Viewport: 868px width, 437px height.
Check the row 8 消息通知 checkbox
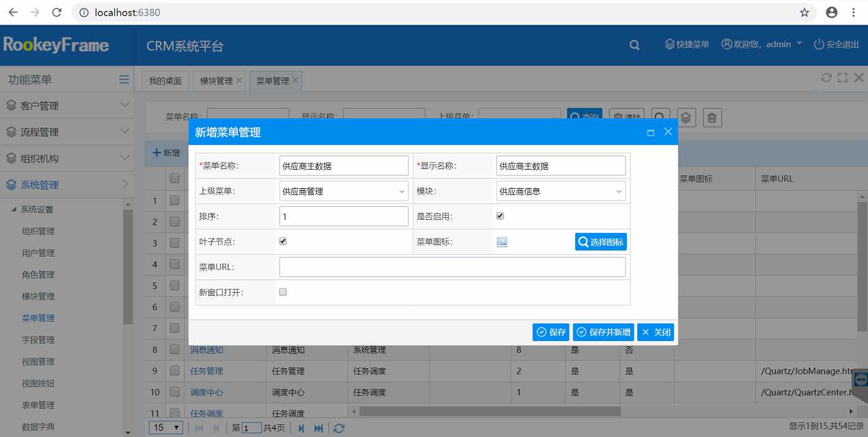pos(175,349)
